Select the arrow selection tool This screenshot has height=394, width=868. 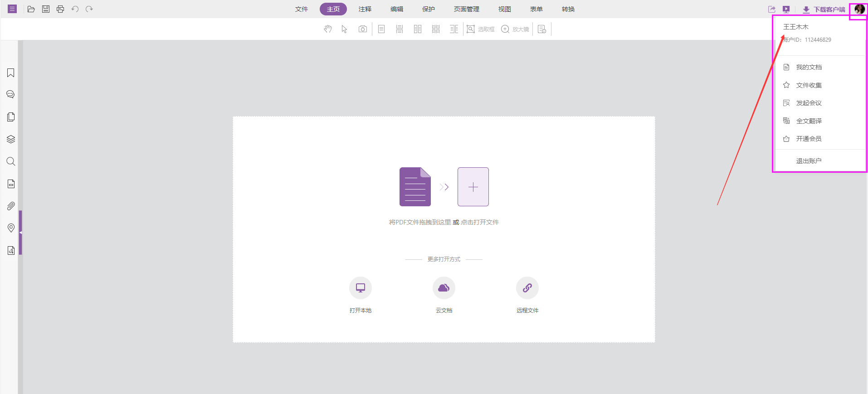345,29
